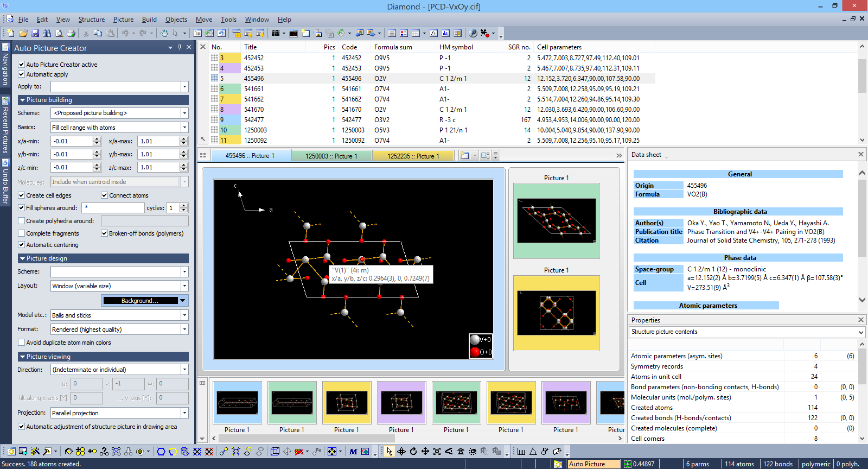Click the Formula sum column header

393,47
